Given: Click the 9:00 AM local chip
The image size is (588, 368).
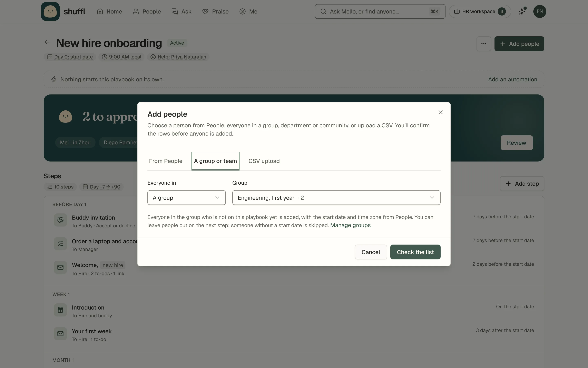Looking at the screenshot, I should coord(121,57).
